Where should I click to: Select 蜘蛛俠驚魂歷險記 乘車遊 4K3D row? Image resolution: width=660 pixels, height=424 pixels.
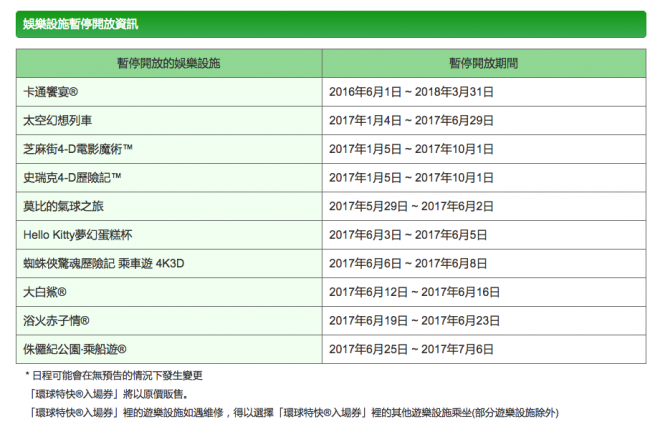pos(100,264)
